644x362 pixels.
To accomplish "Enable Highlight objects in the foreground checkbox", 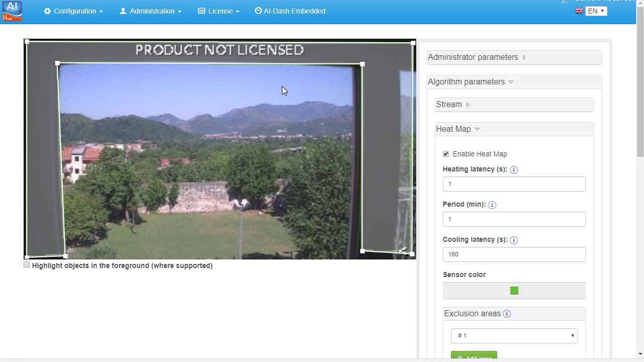I will [27, 265].
